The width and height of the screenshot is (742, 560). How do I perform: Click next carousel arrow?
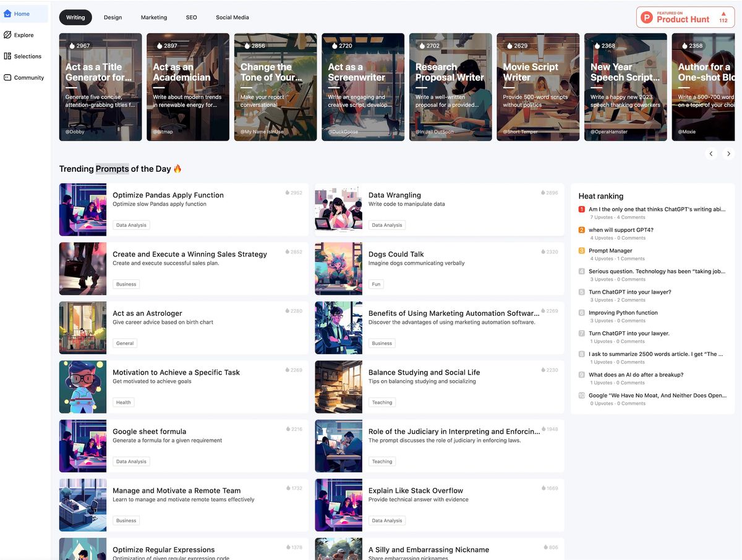point(728,153)
